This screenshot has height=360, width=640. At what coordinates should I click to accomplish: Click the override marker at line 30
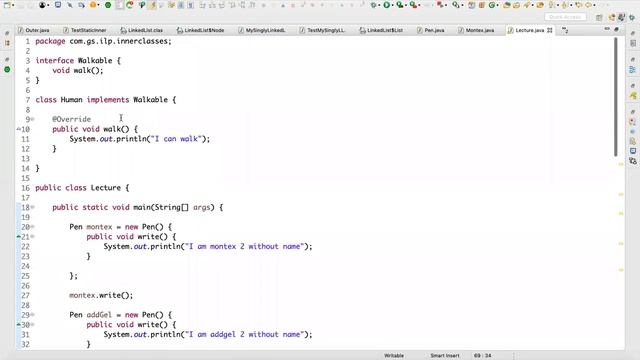click(x=18, y=324)
